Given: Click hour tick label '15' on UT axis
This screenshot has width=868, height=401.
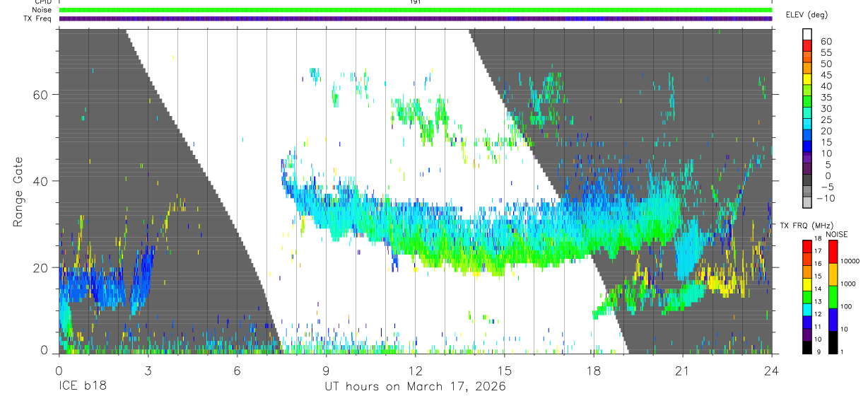Looking at the screenshot, I should [505, 371].
